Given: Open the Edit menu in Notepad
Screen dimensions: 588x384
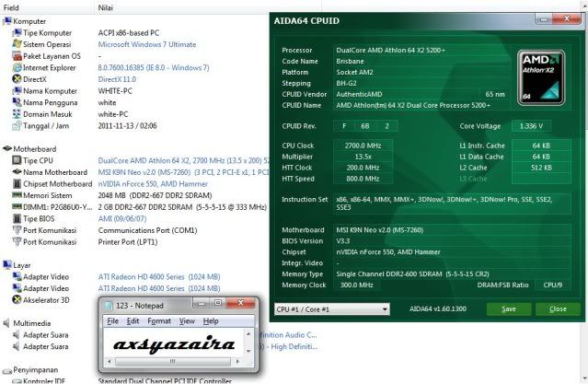Looking at the screenshot, I should pos(133,321).
